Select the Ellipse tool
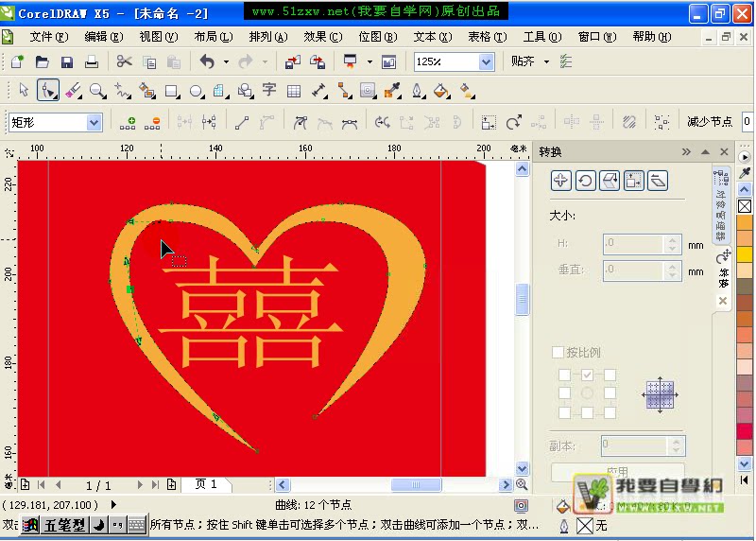The height and width of the screenshot is (541, 756). [197, 90]
